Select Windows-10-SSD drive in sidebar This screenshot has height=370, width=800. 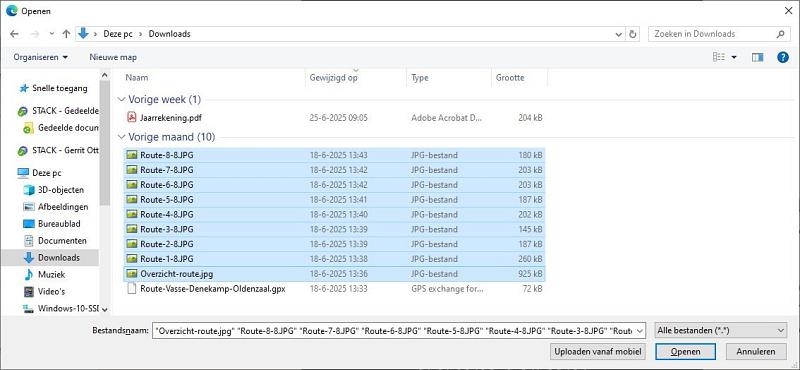tap(61, 309)
